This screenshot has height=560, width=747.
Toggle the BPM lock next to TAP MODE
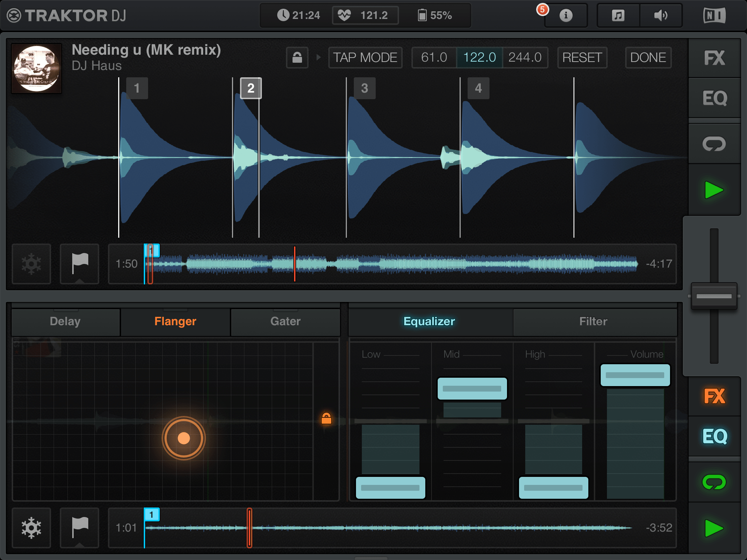click(297, 57)
